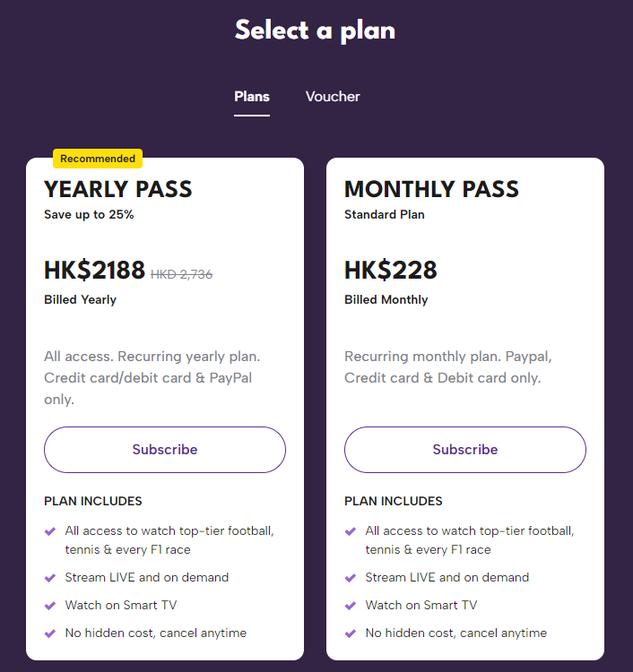The height and width of the screenshot is (672, 633).
Task: Click the Select a plan page title
Action: [315, 30]
